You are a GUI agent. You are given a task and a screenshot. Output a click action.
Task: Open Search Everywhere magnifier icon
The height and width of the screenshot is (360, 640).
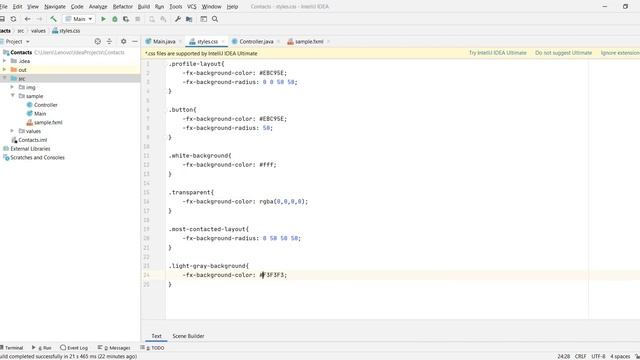[x=215, y=19]
